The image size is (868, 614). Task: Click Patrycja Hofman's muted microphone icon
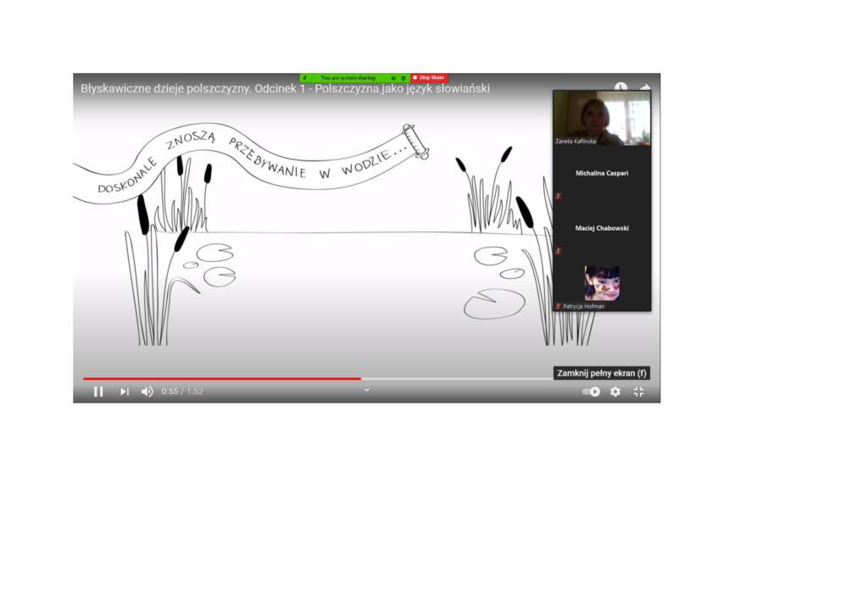[558, 306]
